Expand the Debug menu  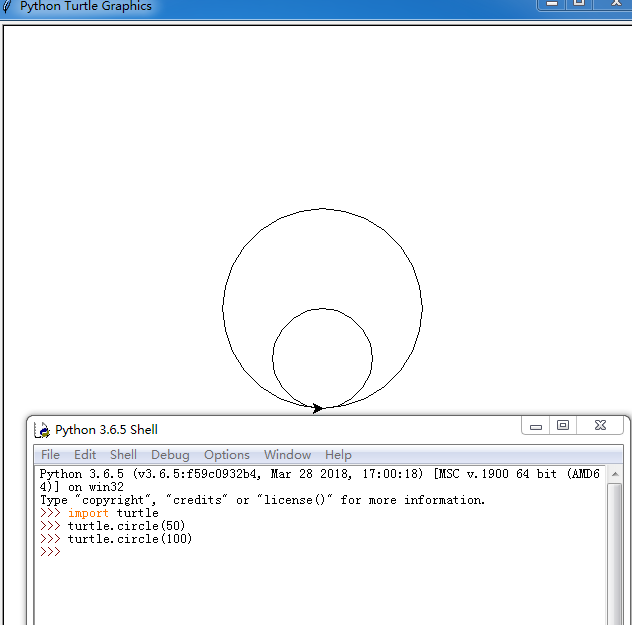[170, 455]
